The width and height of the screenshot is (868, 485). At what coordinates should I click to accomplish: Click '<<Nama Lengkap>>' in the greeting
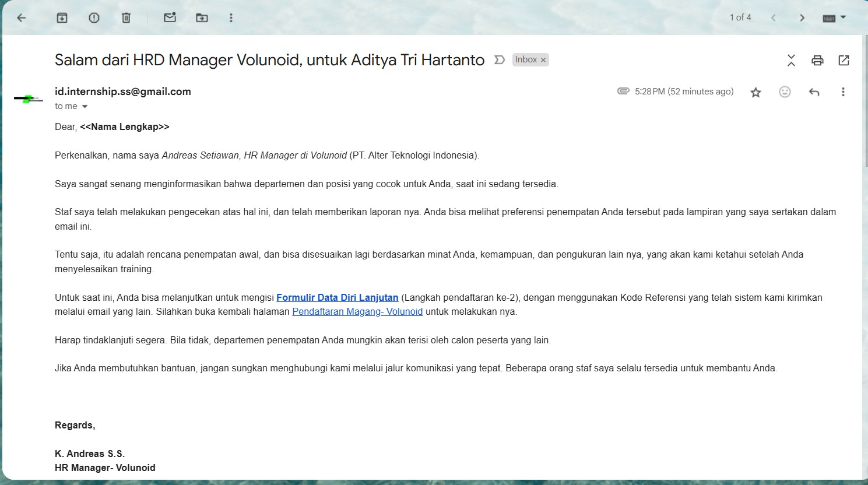click(x=125, y=126)
